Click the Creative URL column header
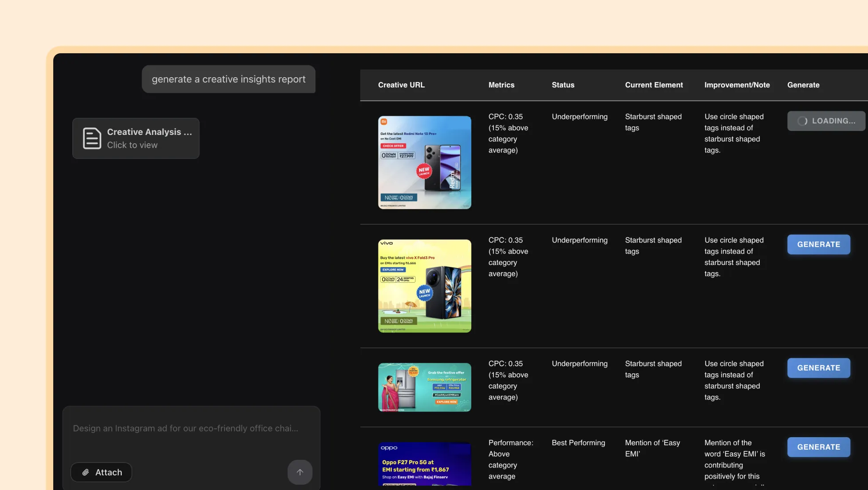Screen dimensions: 868x490 click(x=401, y=85)
